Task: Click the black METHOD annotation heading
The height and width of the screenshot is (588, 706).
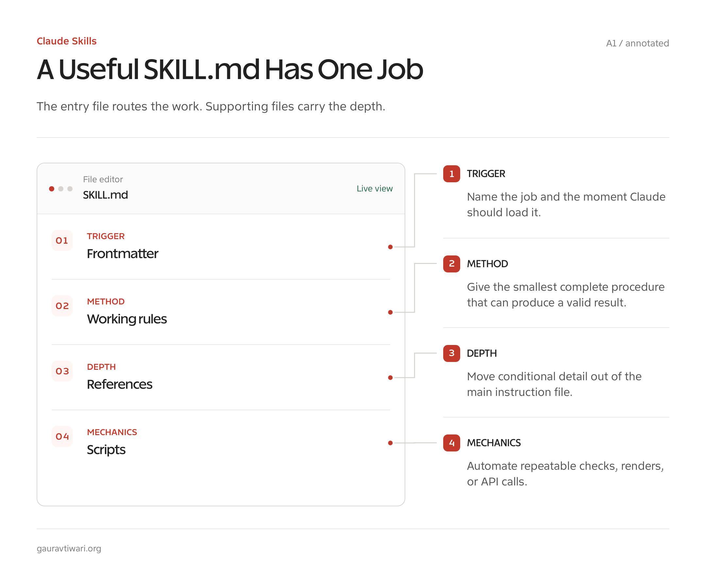Action: [487, 264]
